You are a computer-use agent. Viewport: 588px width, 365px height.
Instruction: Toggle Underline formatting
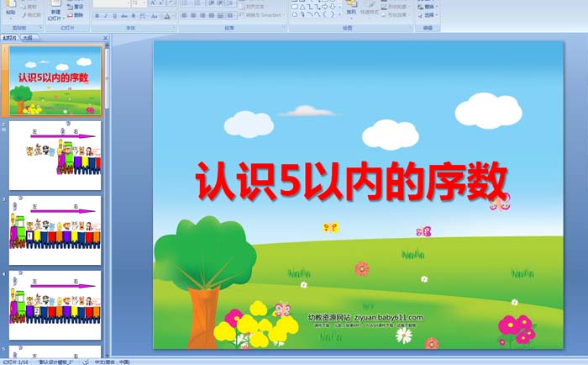point(115,16)
